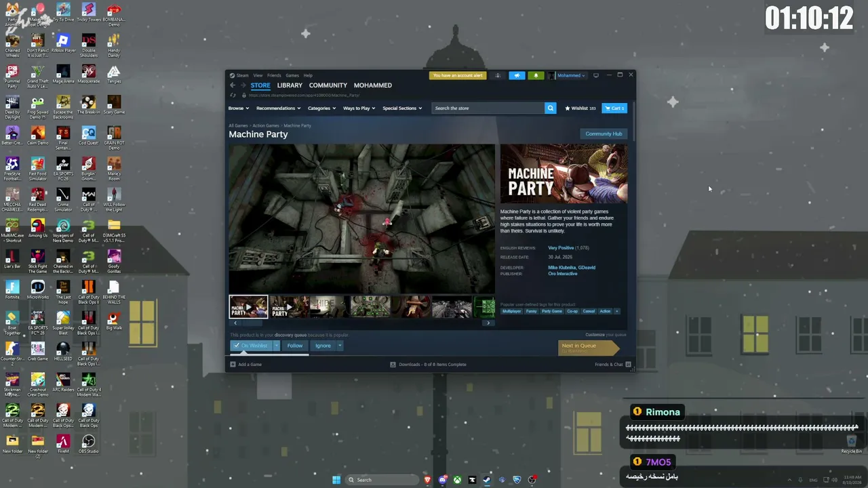Image resolution: width=868 pixels, height=488 pixels.
Task: Open Wishlist in the Steam store
Action: pos(580,108)
